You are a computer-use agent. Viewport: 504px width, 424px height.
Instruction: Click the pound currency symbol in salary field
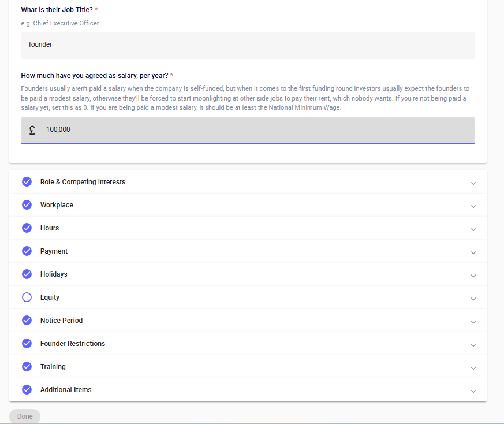click(x=32, y=130)
